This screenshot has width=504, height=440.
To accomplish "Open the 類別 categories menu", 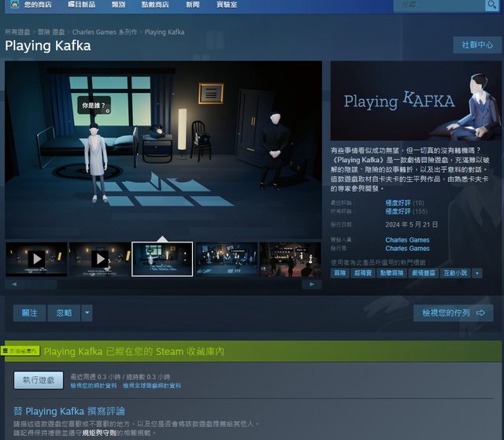I will pyautogui.click(x=118, y=5).
